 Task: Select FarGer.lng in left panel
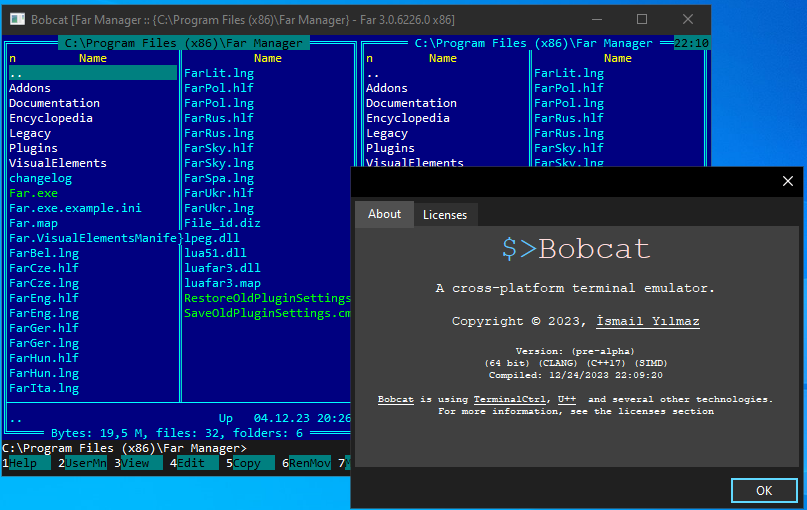point(44,343)
